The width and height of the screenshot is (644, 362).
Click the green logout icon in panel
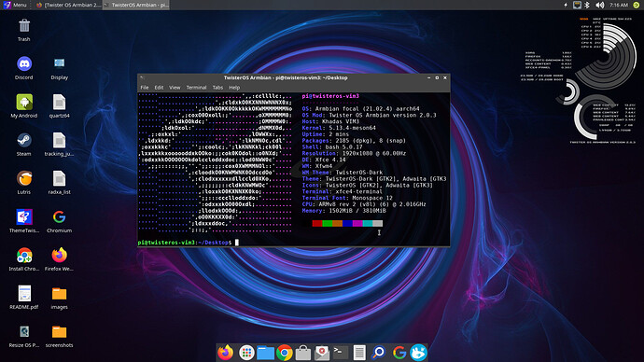point(636,5)
